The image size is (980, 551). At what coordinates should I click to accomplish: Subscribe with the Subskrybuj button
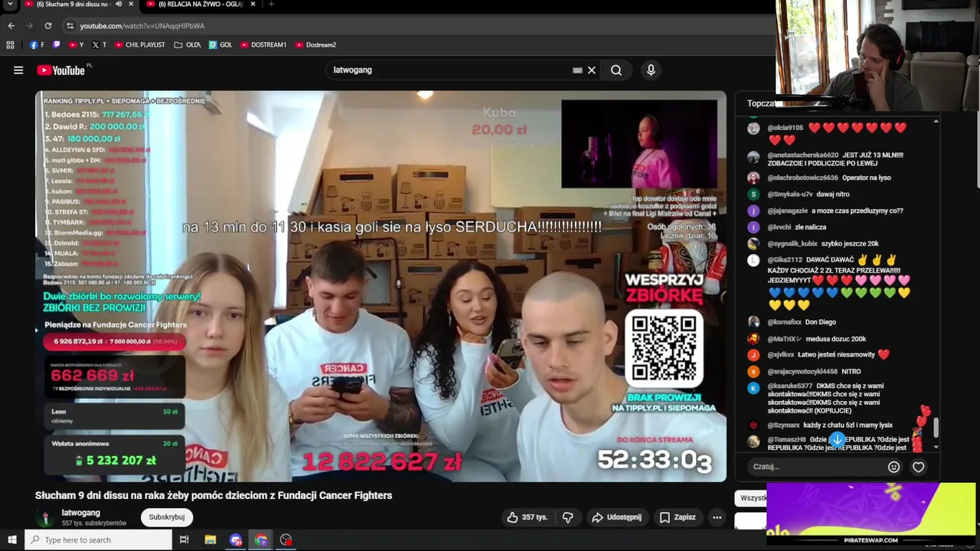coord(167,517)
